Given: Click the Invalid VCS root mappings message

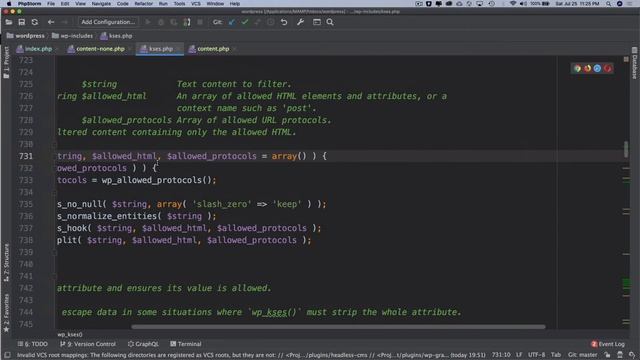Looking at the screenshot, I should click(x=251, y=355).
